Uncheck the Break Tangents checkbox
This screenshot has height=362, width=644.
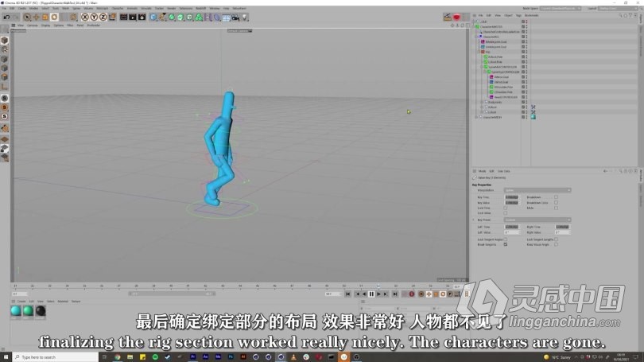click(506, 244)
